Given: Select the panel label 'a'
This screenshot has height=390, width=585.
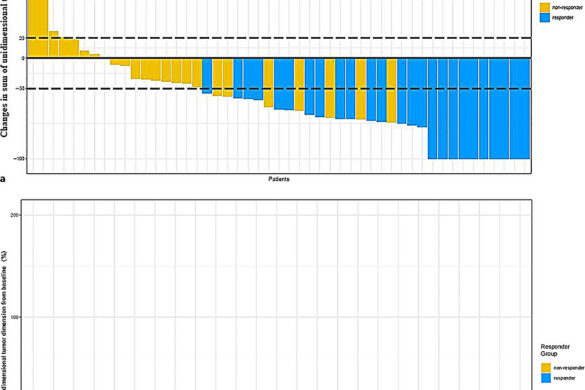Looking at the screenshot, I should [3, 180].
